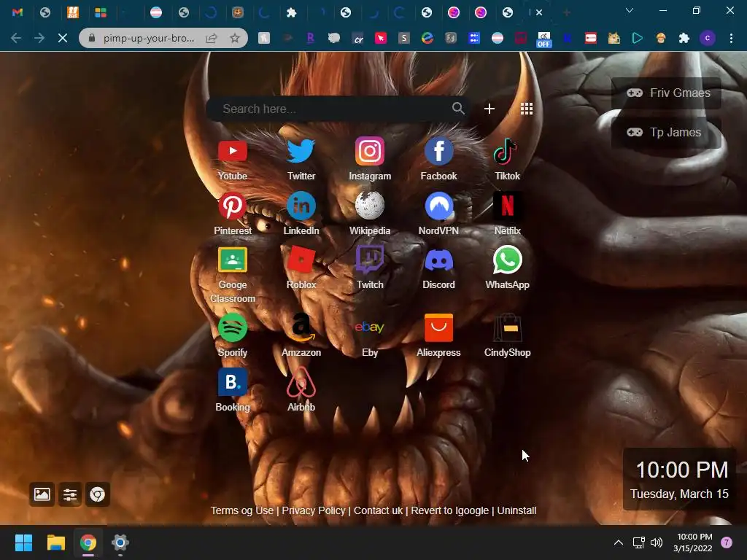Screen dimensions: 747x560
Task: Open the Discord shortcut
Action: tap(438, 268)
